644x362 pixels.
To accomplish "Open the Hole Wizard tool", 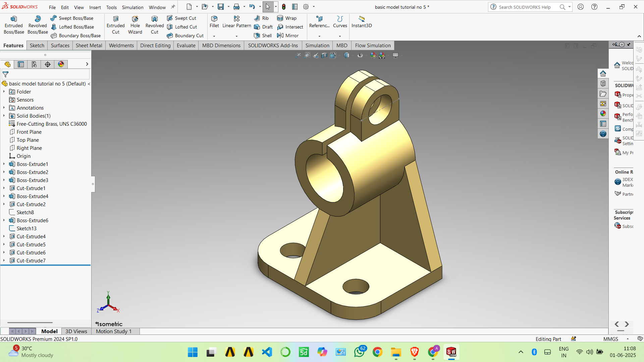I will pos(135,25).
